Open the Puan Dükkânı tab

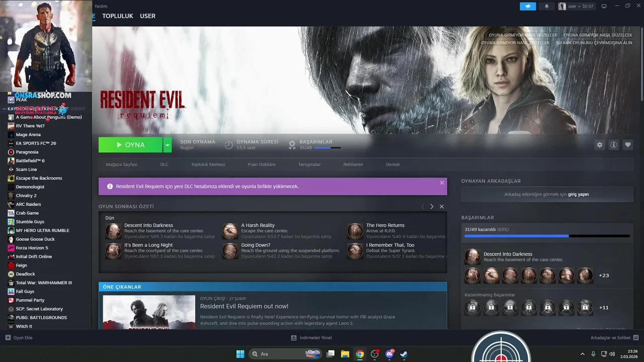(x=262, y=164)
